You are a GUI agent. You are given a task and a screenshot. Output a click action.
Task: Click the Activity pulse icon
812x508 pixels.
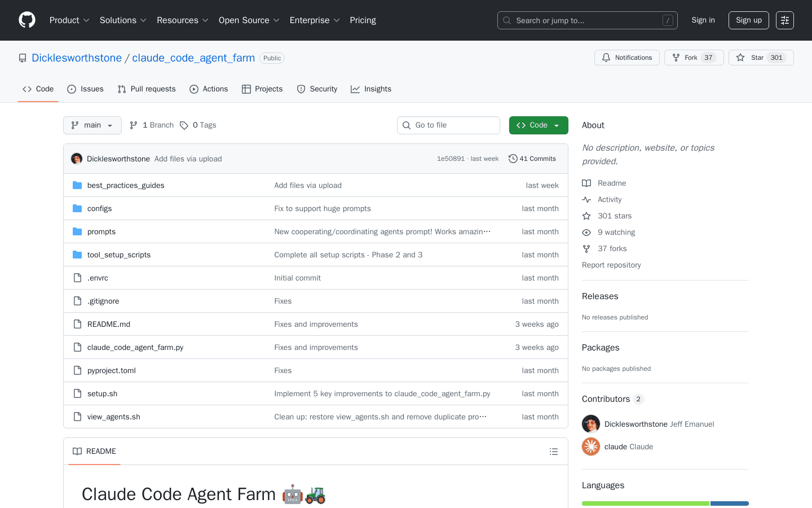pos(586,199)
